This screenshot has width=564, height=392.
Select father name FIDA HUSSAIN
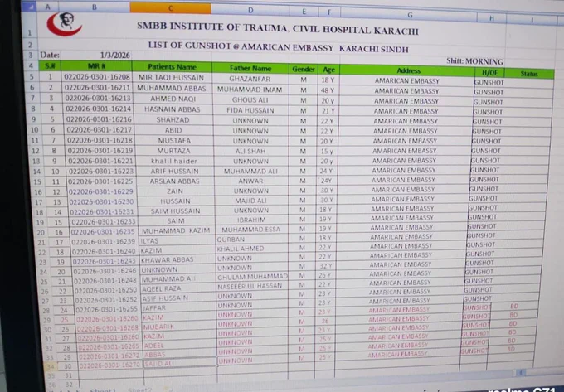point(250,110)
